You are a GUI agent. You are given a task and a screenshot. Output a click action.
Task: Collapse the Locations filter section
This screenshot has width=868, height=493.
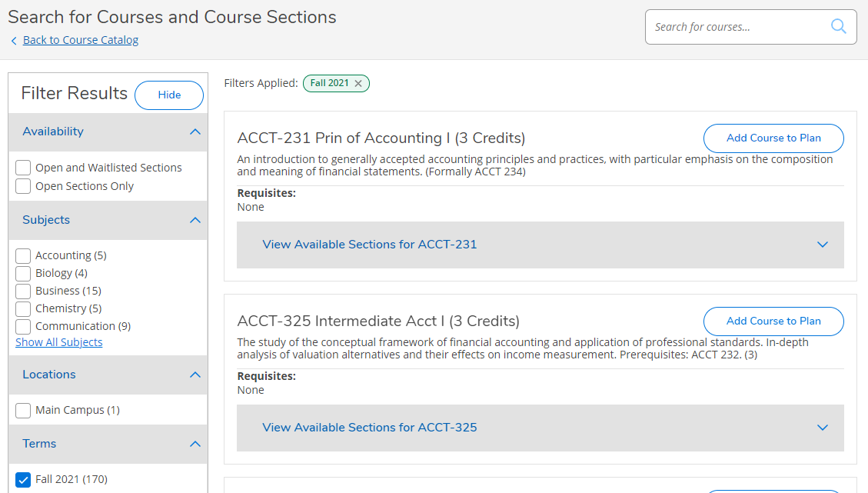coord(195,375)
